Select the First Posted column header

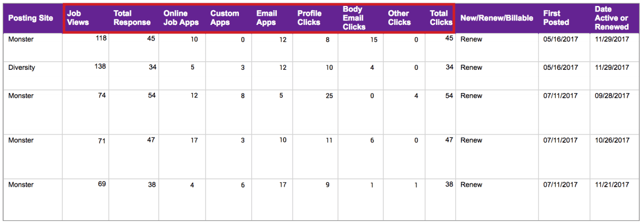[556, 18]
